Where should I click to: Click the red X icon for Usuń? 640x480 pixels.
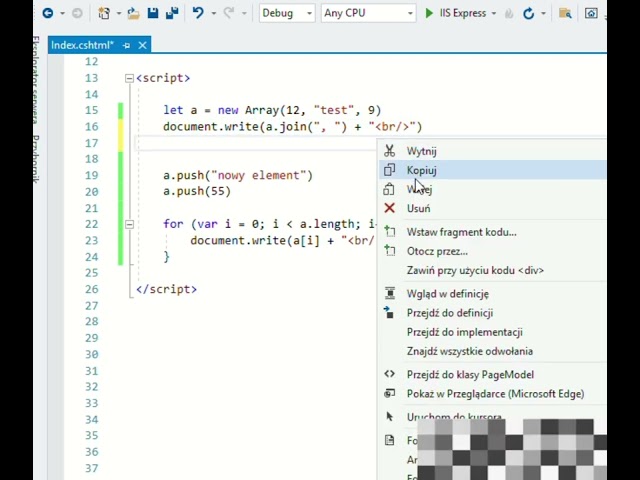coord(389,208)
